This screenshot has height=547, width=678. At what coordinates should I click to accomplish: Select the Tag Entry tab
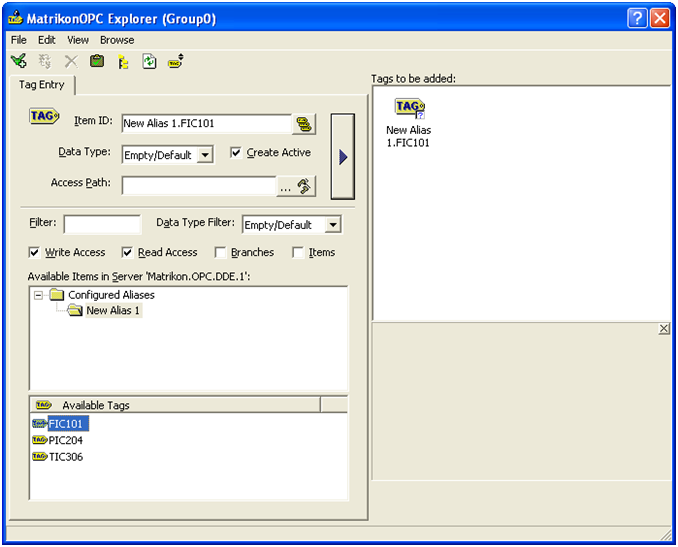[x=42, y=85]
